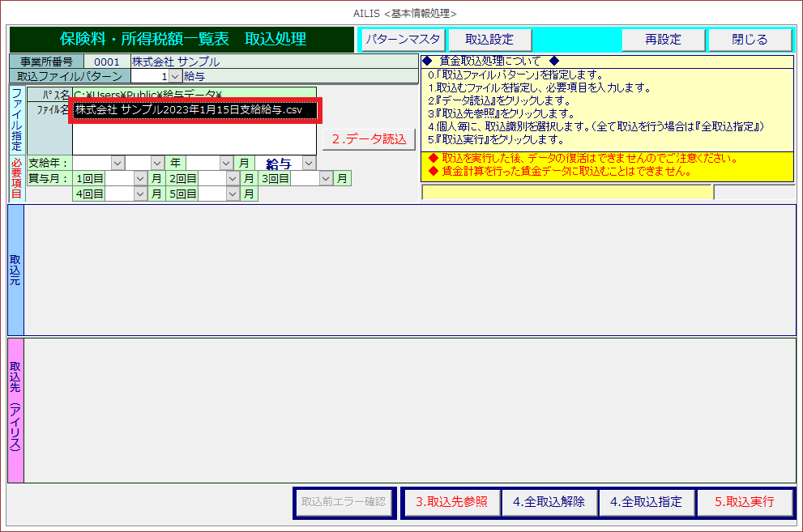The image size is (803, 532).
Task: Open the payment month dropdown before 月
Action: tap(226, 163)
